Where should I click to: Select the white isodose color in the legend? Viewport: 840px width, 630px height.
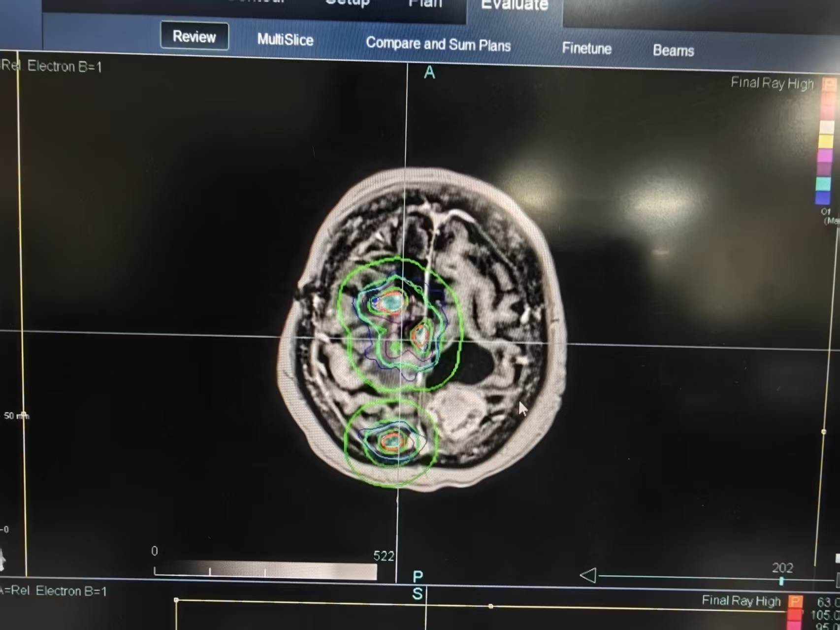pyautogui.click(x=827, y=127)
